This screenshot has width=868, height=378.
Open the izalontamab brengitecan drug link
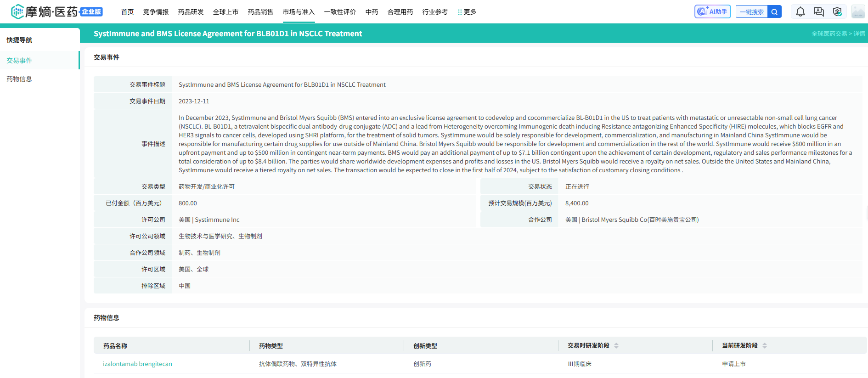137,364
